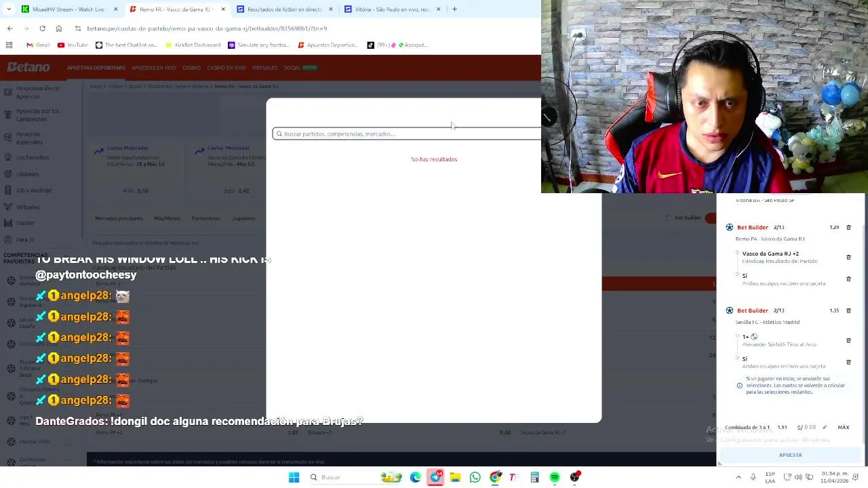868x488 pixels.
Task: Click the Betano logo
Action: 28,67
